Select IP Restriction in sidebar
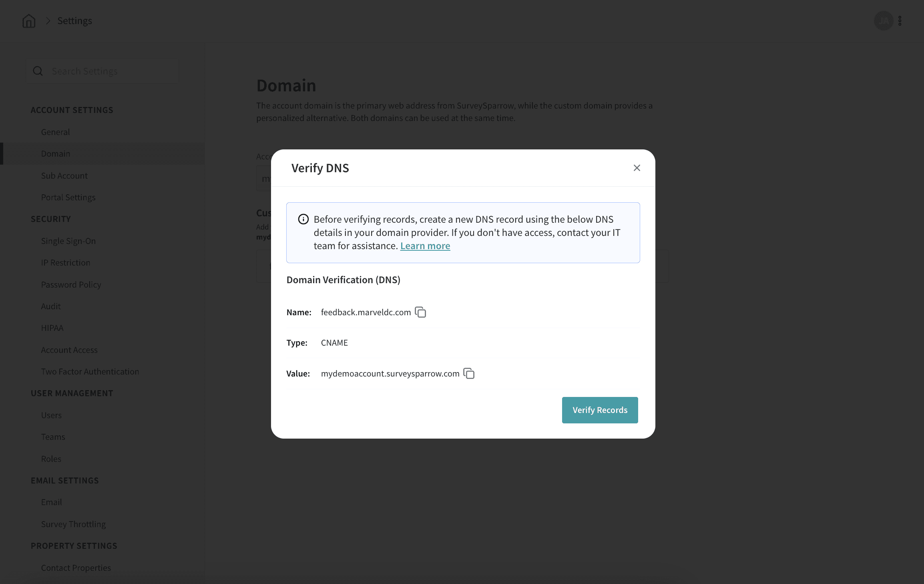 pyautogui.click(x=66, y=262)
